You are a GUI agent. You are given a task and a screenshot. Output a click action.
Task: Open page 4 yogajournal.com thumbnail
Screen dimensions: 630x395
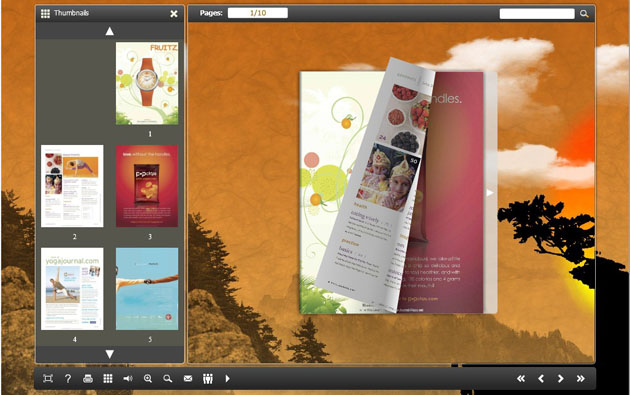coord(72,289)
